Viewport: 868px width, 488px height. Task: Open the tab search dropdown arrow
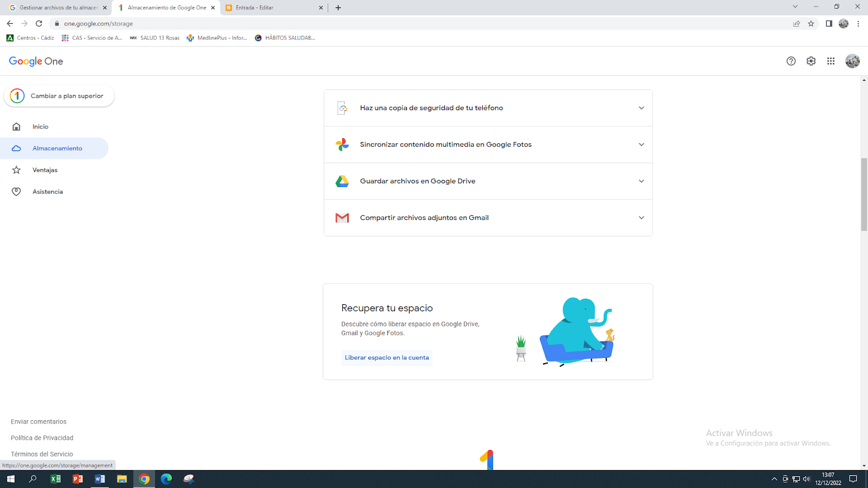795,7
